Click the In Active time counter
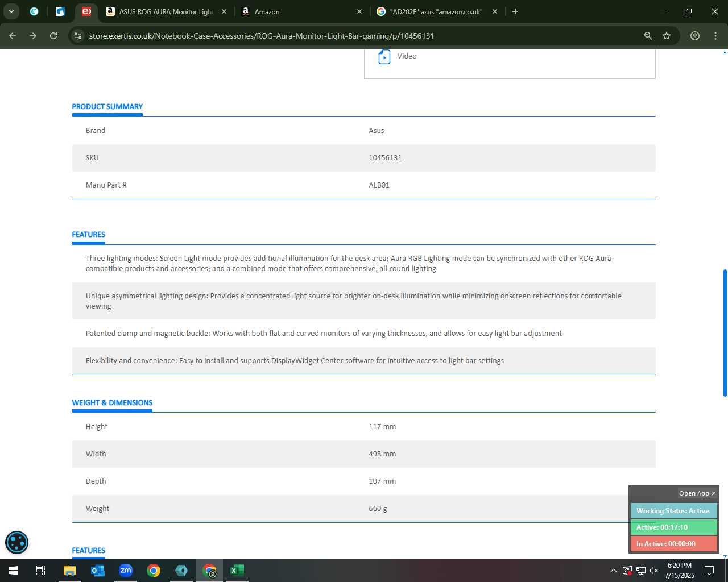This screenshot has width=728, height=582. [x=673, y=543]
